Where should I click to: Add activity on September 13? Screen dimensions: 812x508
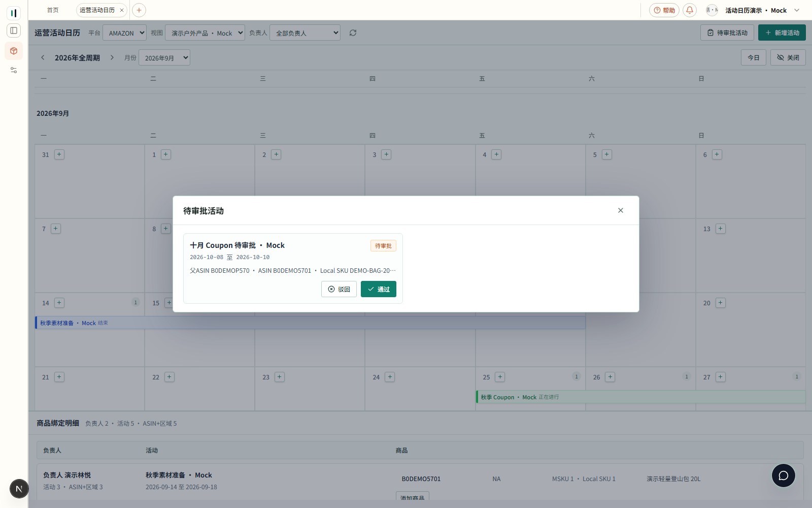point(720,229)
